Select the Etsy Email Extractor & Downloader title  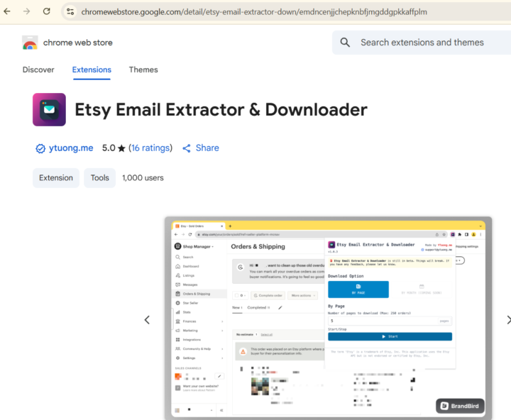coord(221,109)
